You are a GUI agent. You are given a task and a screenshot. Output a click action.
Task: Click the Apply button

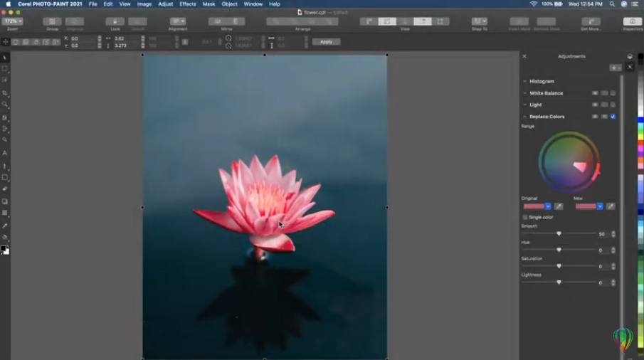click(326, 42)
